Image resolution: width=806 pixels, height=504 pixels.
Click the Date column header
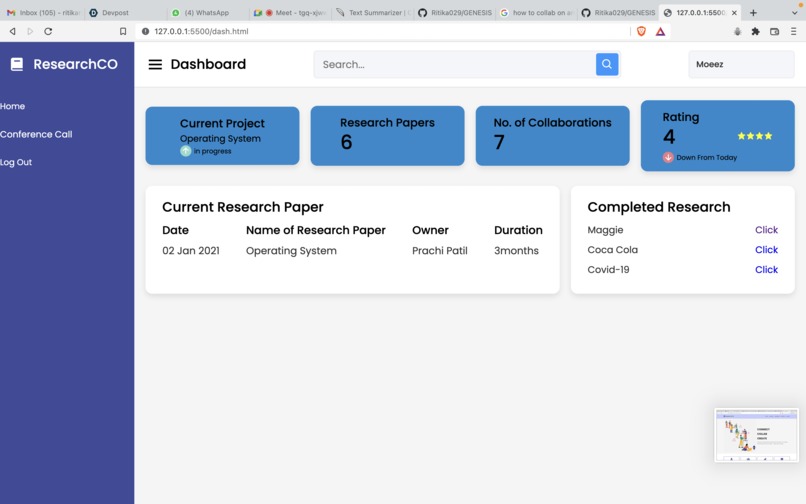(175, 230)
